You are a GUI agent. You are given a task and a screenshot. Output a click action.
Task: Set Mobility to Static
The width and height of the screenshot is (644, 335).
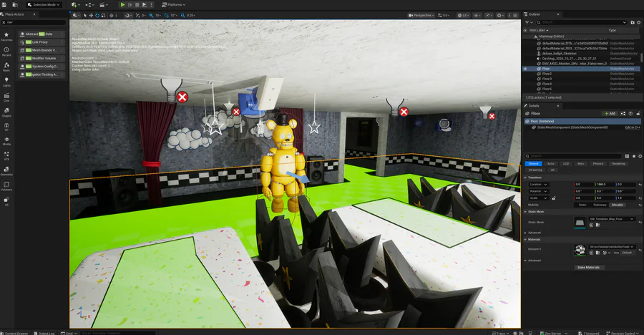[x=582, y=205]
